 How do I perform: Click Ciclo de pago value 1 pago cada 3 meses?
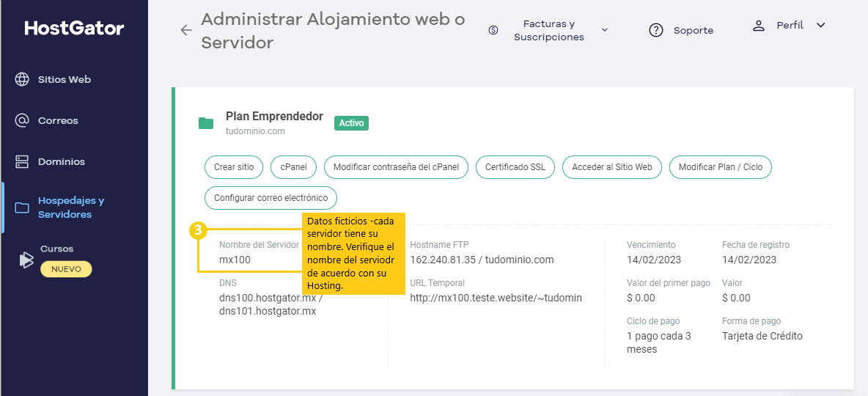click(659, 342)
